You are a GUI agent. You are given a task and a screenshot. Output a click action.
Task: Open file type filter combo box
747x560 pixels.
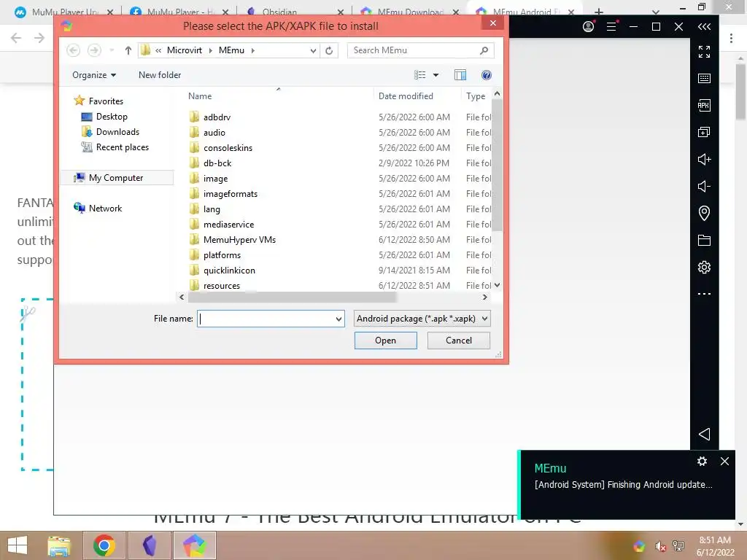click(x=422, y=319)
